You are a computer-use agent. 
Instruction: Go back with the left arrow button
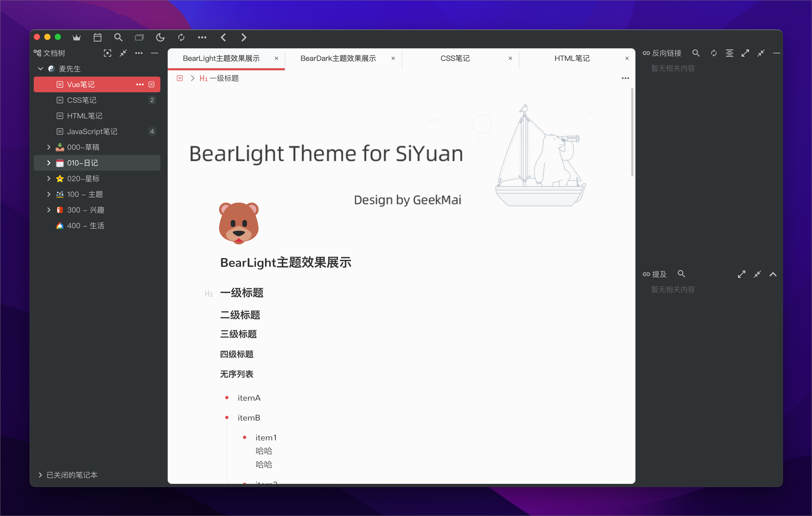tap(223, 37)
